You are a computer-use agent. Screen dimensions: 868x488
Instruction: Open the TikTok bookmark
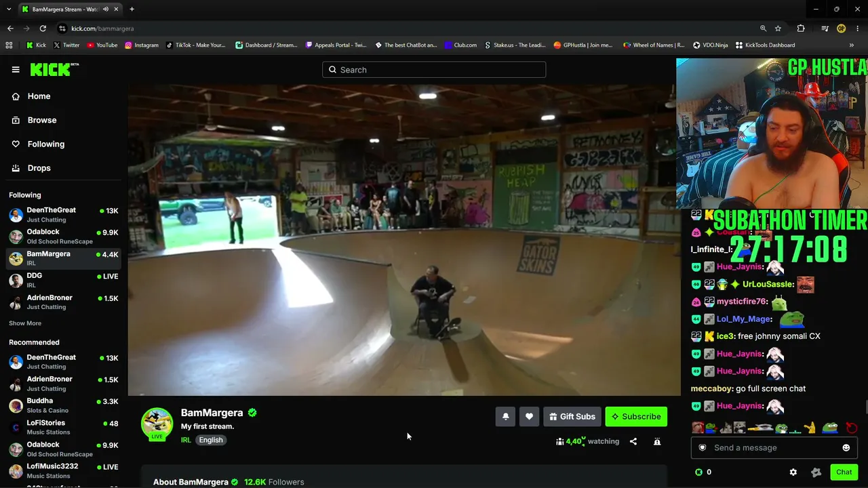tap(195, 45)
